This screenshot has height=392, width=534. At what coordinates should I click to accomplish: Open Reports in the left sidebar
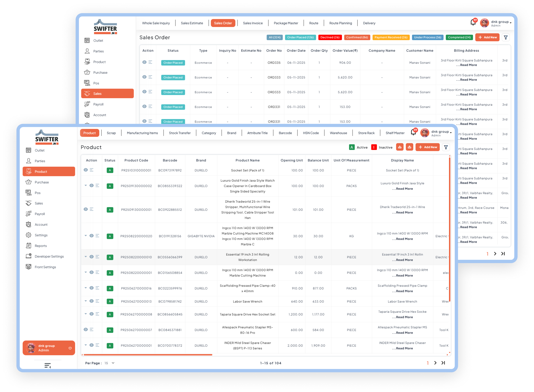coord(41,246)
